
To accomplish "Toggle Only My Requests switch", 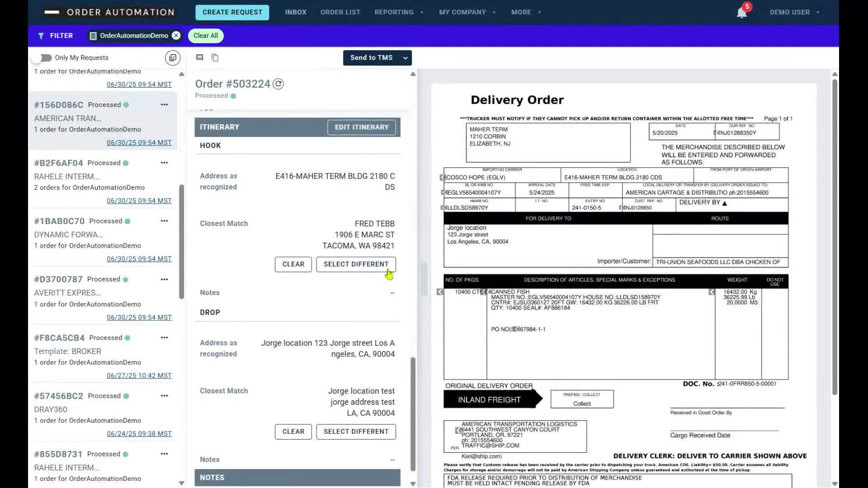I will [44, 58].
